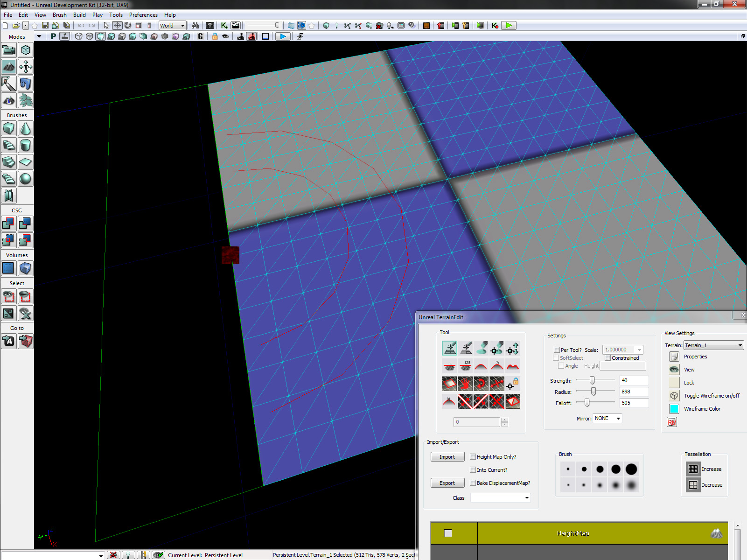Open the Preferences menu
Image resolution: width=747 pixels, height=560 pixels.
point(143,15)
